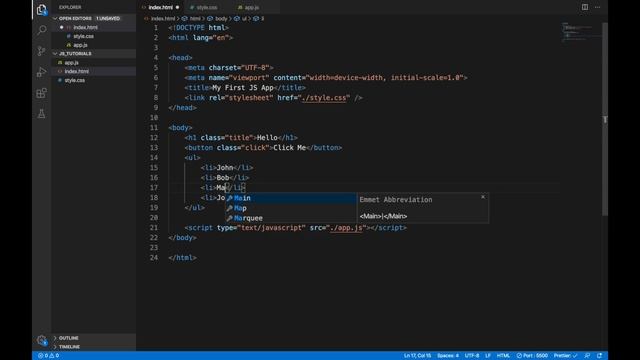Click the ./app.js link on line 21
This screenshot has width=640, height=360.
point(346,228)
